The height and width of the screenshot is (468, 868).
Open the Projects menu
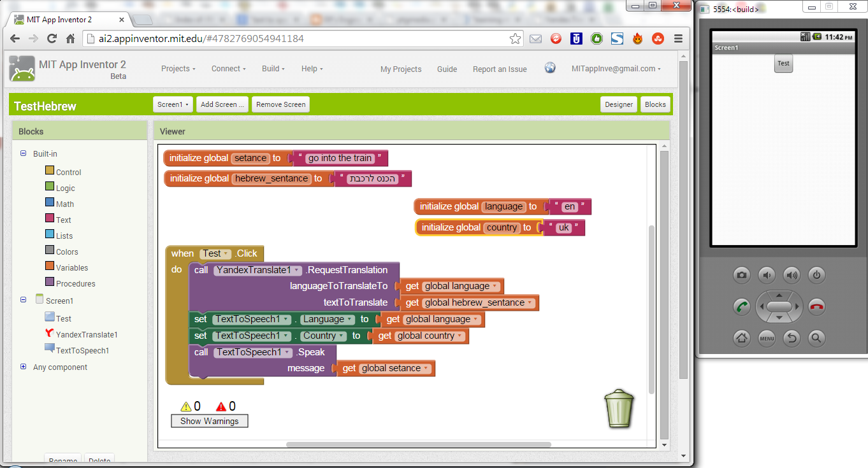178,69
